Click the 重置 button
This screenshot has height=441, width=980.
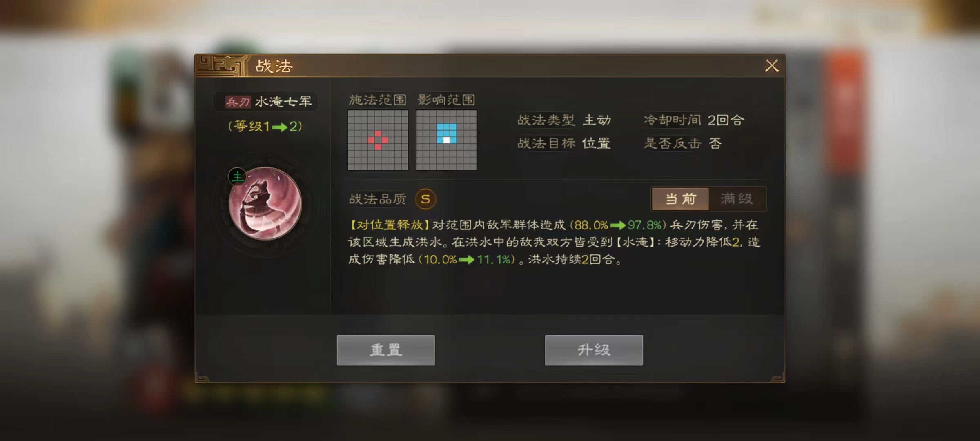point(386,350)
